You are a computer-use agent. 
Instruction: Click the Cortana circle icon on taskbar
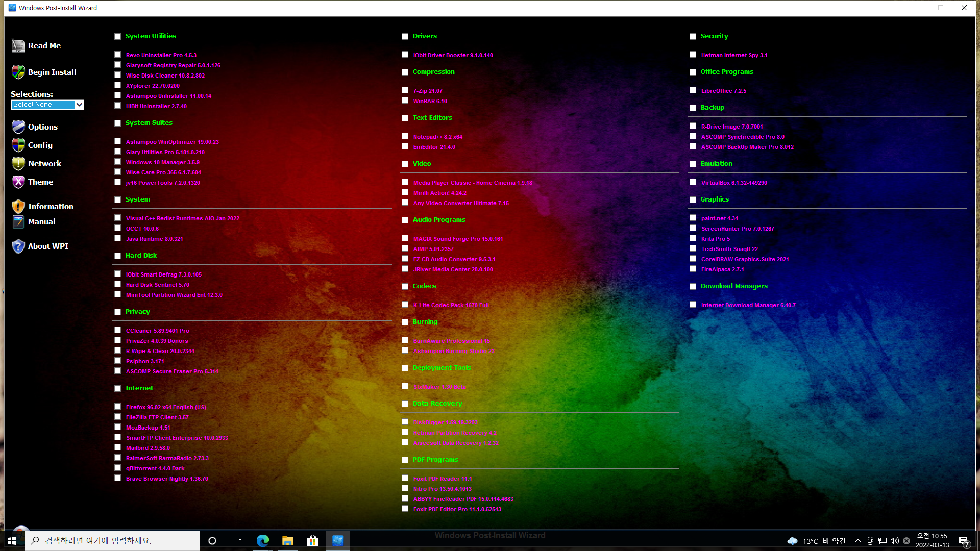pos(212,541)
